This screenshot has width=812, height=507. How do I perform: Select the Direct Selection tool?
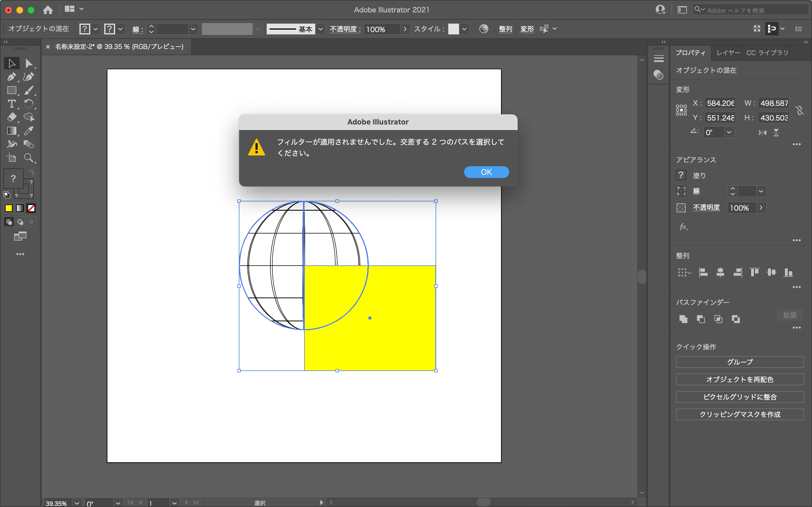pos(29,63)
